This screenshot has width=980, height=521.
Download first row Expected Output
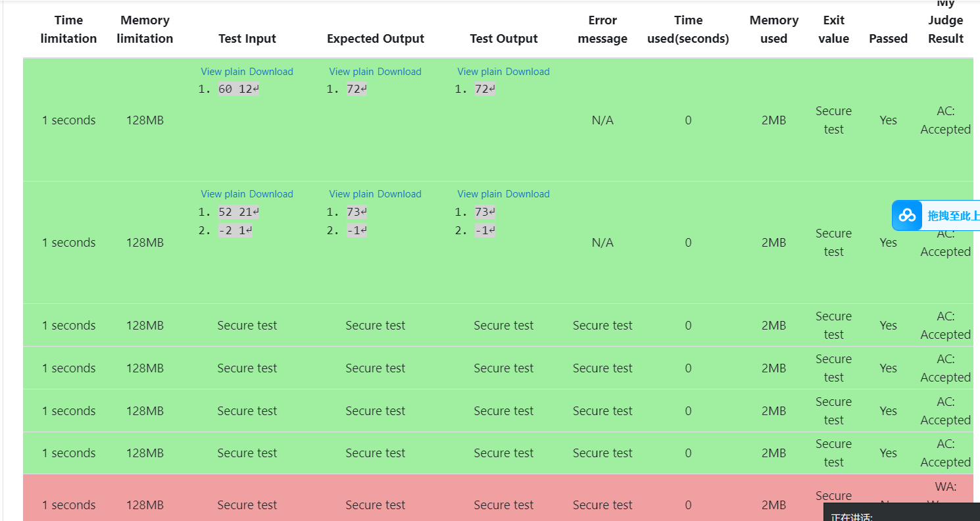[399, 72]
